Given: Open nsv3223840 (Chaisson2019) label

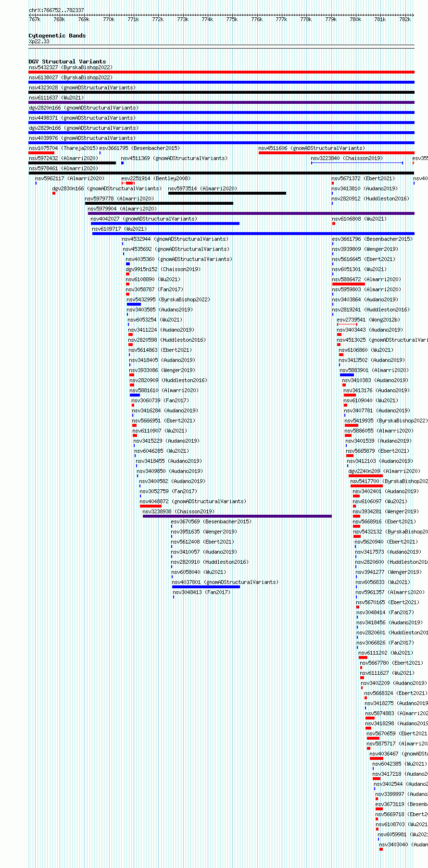Looking at the screenshot, I should point(347,158).
